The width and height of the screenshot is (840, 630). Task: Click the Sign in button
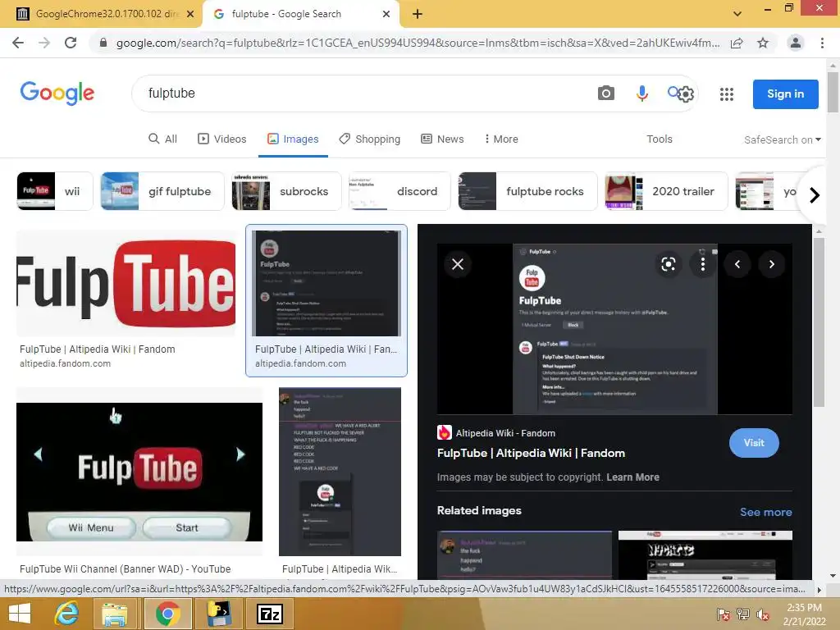tap(785, 94)
